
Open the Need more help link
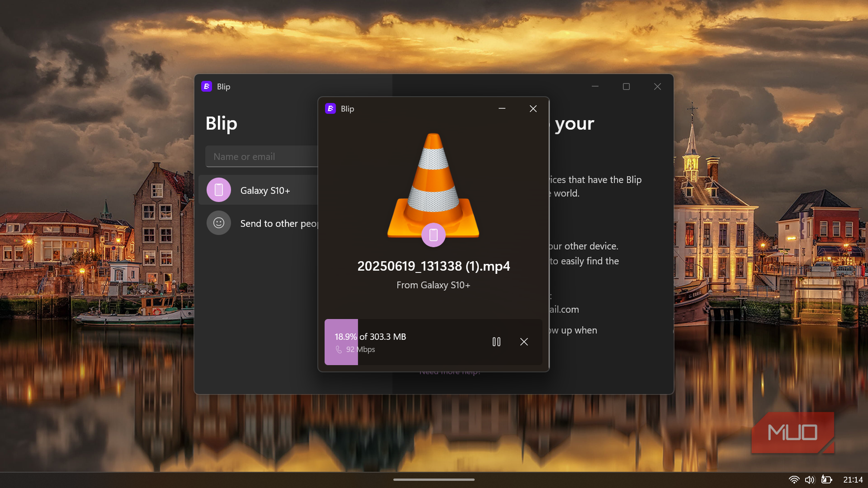450,371
